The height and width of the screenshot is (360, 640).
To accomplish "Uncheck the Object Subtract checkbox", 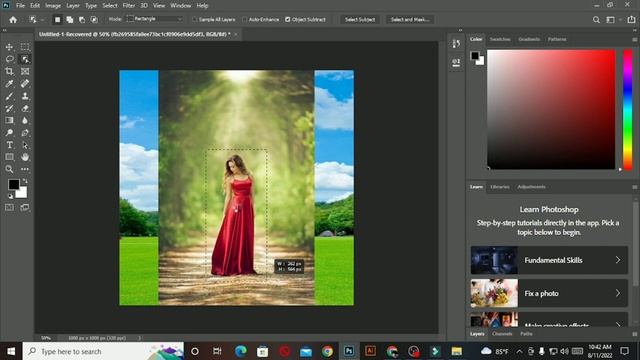I will click(x=287, y=19).
